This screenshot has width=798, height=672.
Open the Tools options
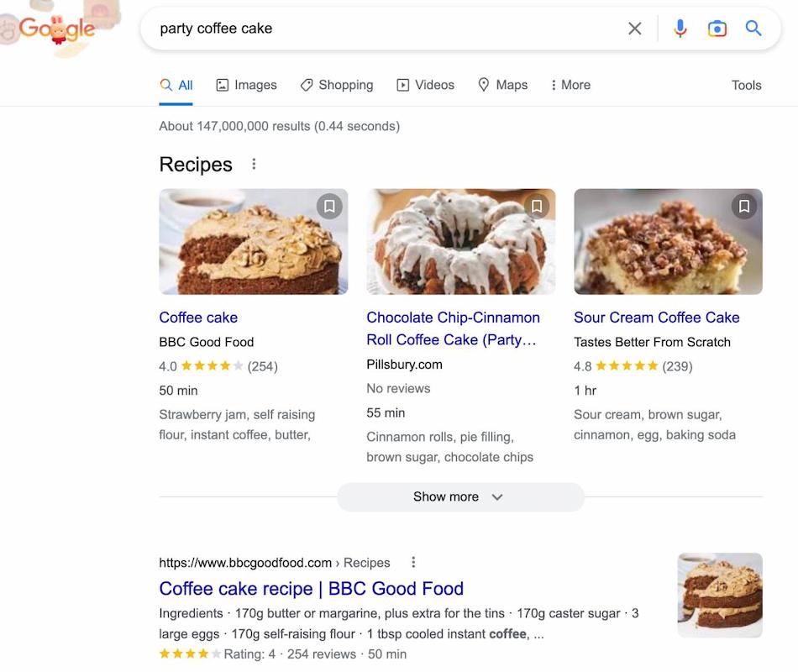coord(746,85)
